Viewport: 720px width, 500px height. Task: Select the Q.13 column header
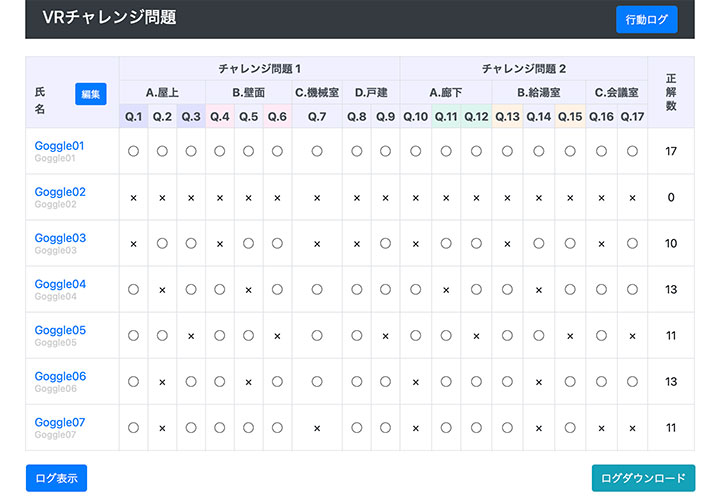point(507,117)
